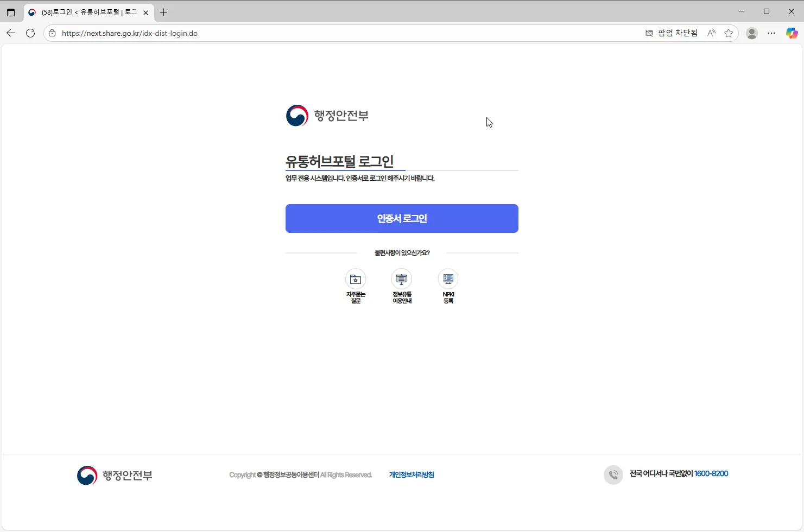Screen dimensions: 804x532
Task: Refresh the page with the reload icon
Action: 30,33
